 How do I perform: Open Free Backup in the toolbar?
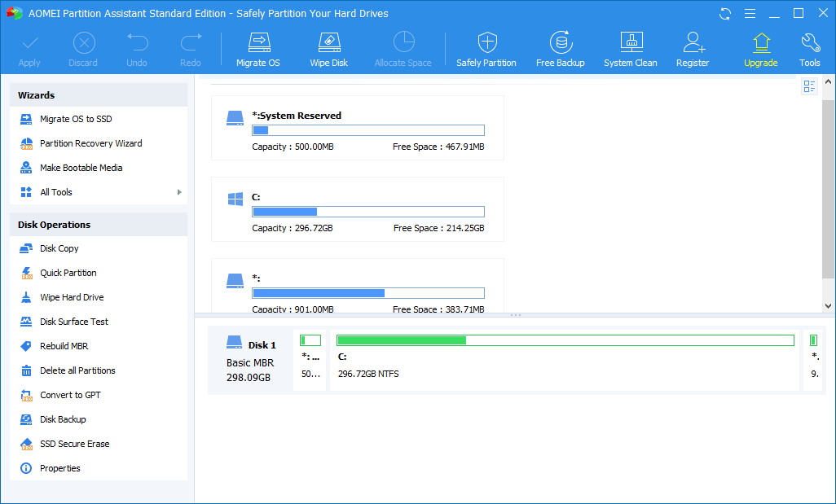561,50
